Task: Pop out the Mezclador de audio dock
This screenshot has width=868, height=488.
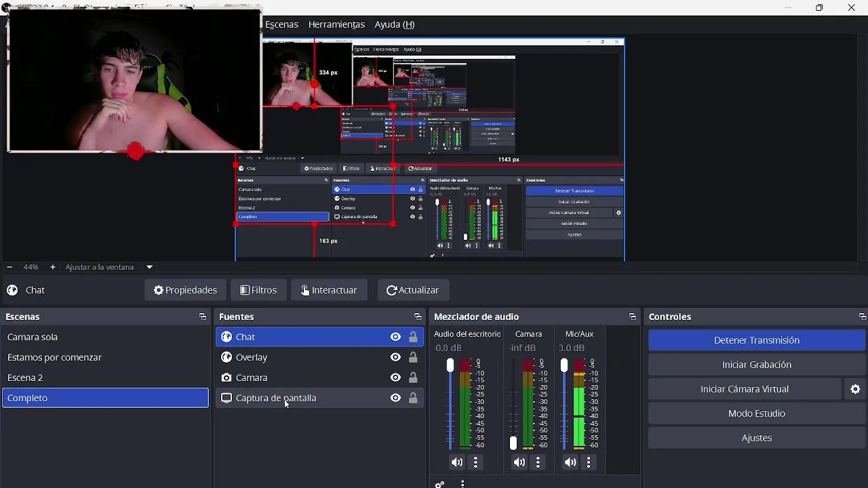Action: [633, 317]
